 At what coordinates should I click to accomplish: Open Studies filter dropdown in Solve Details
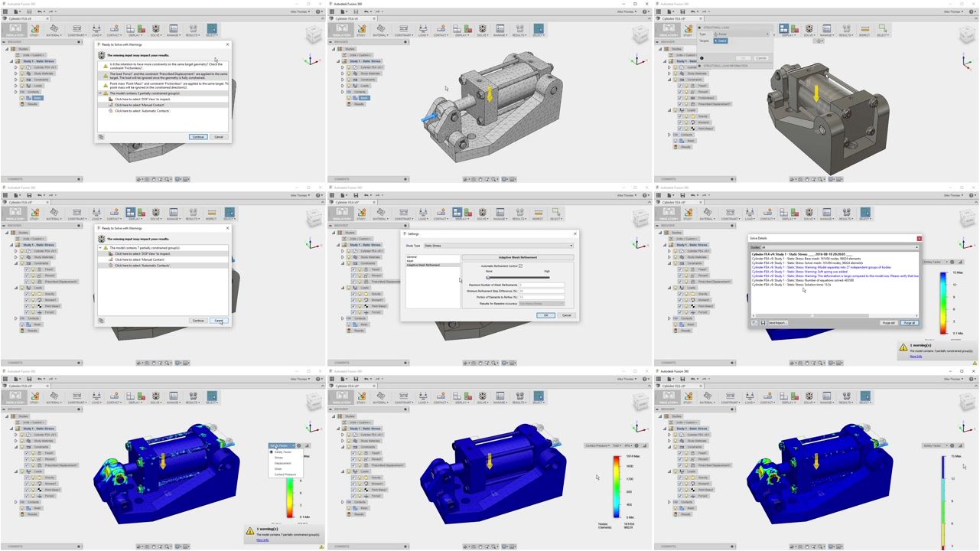[839, 247]
